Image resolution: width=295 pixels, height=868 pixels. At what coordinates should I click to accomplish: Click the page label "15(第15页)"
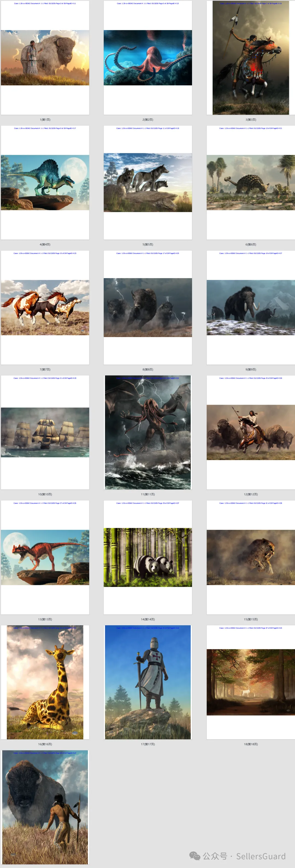pyautogui.click(x=251, y=619)
